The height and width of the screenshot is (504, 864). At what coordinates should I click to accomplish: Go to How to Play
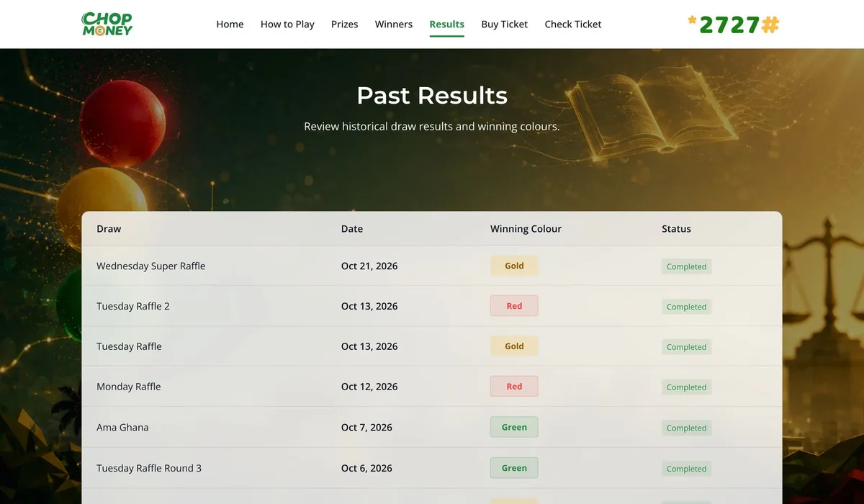pyautogui.click(x=287, y=24)
